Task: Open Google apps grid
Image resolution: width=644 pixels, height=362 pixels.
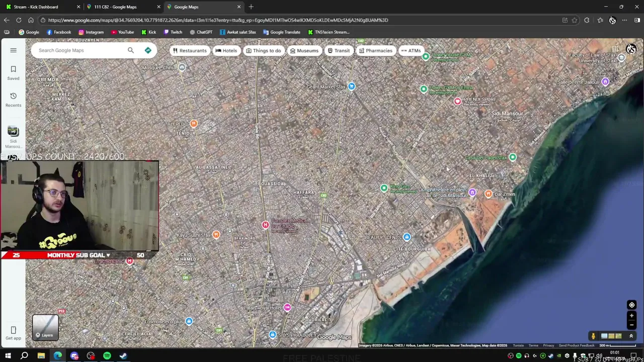Action: [615, 49]
